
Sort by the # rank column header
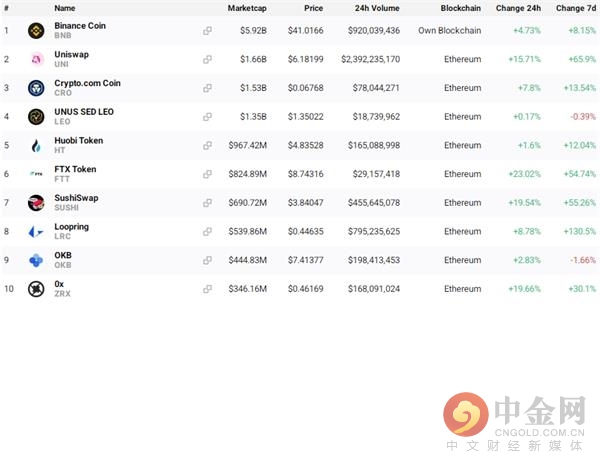coord(7,8)
